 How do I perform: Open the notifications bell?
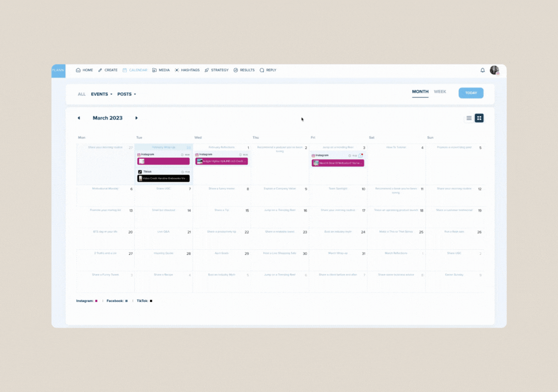click(483, 70)
